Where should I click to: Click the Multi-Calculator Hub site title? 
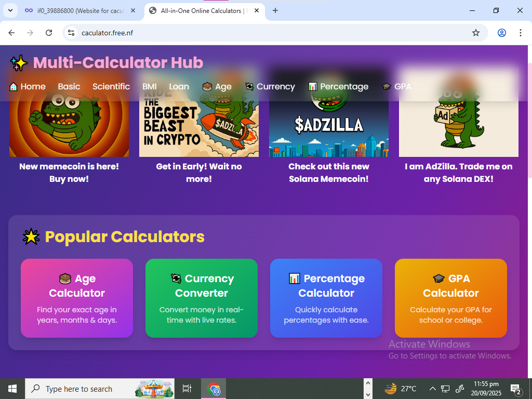pos(118,63)
